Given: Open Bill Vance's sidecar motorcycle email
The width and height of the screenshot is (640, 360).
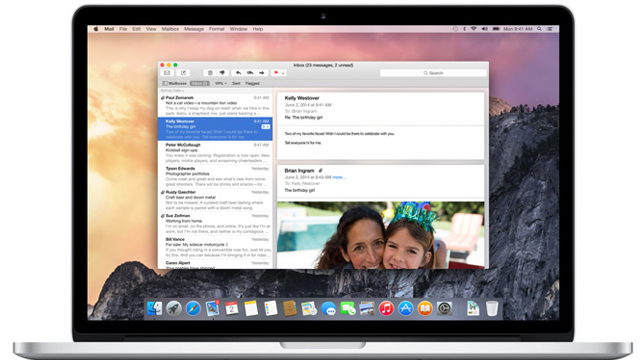Looking at the screenshot, I should tap(215, 247).
